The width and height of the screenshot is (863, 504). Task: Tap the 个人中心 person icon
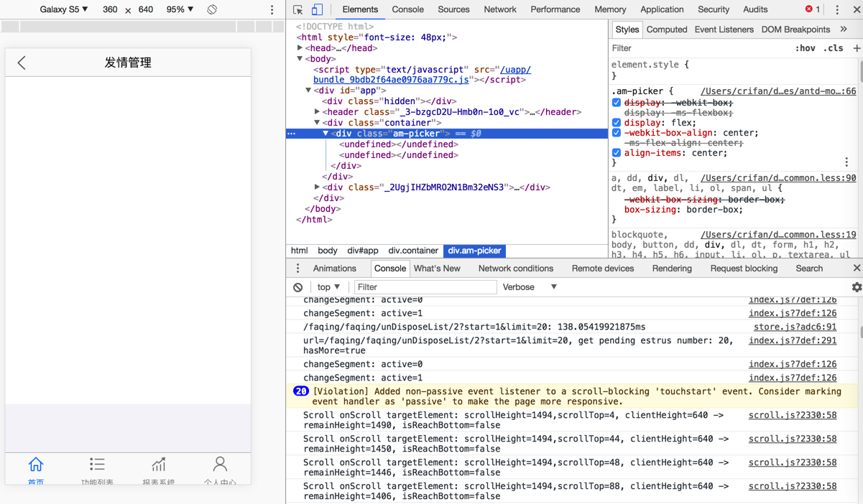220,465
